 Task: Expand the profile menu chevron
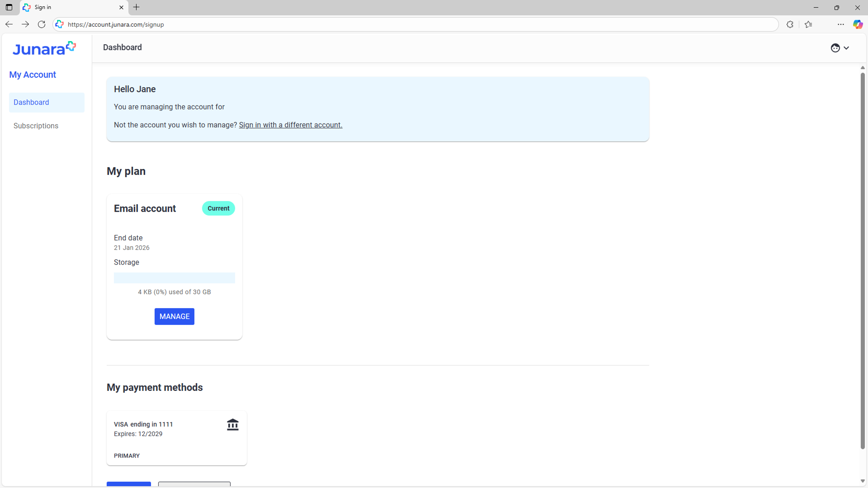(846, 48)
